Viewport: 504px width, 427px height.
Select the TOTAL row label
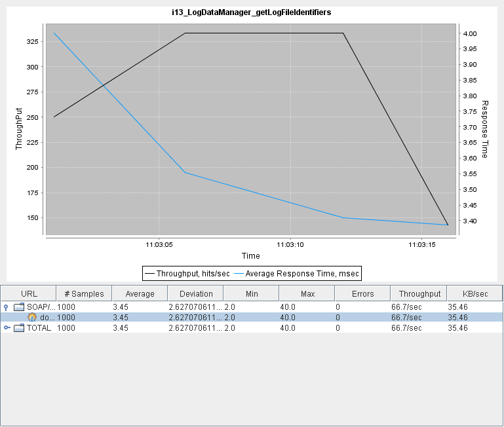point(39,328)
